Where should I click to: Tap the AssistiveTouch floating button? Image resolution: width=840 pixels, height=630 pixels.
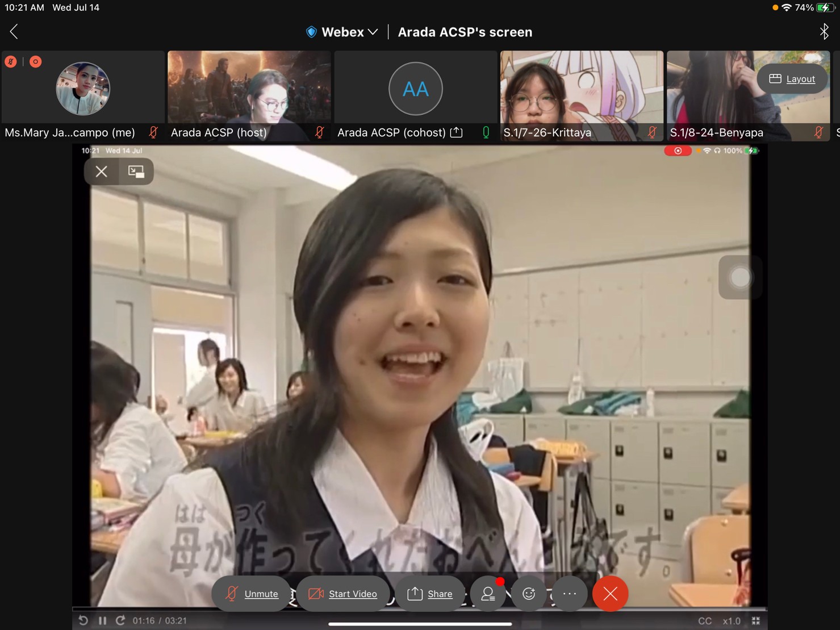pyautogui.click(x=740, y=277)
